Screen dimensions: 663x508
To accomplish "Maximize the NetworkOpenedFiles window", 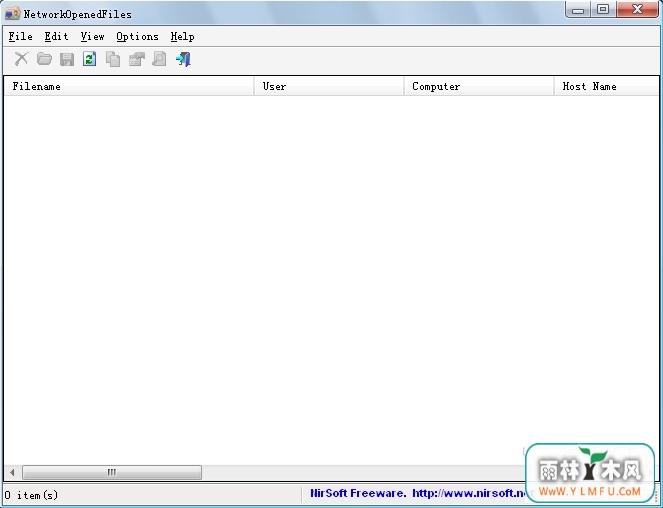I will coord(603,9).
